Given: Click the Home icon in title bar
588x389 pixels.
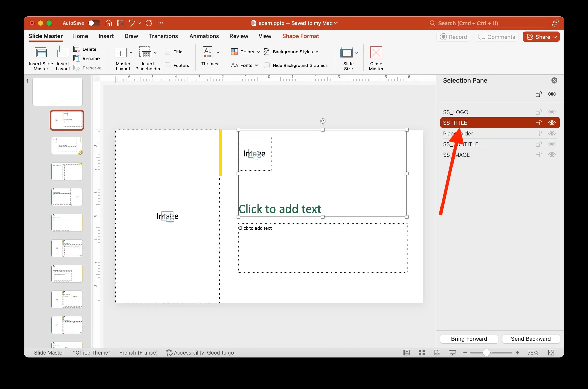Looking at the screenshot, I should pyautogui.click(x=109, y=23).
